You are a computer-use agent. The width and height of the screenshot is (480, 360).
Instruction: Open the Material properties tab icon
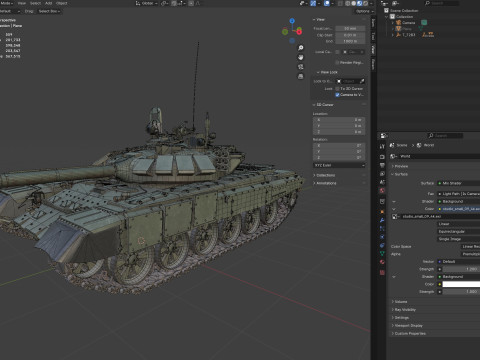(382, 262)
